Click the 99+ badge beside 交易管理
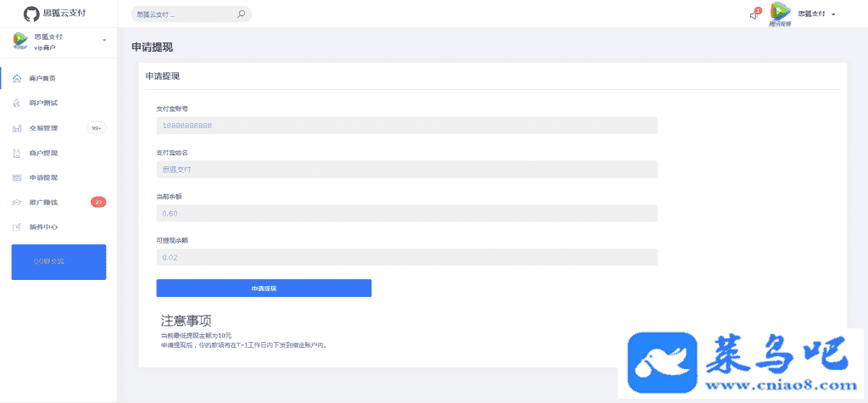Image resolution: width=868 pixels, height=403 pixels. tap(97, 128)
